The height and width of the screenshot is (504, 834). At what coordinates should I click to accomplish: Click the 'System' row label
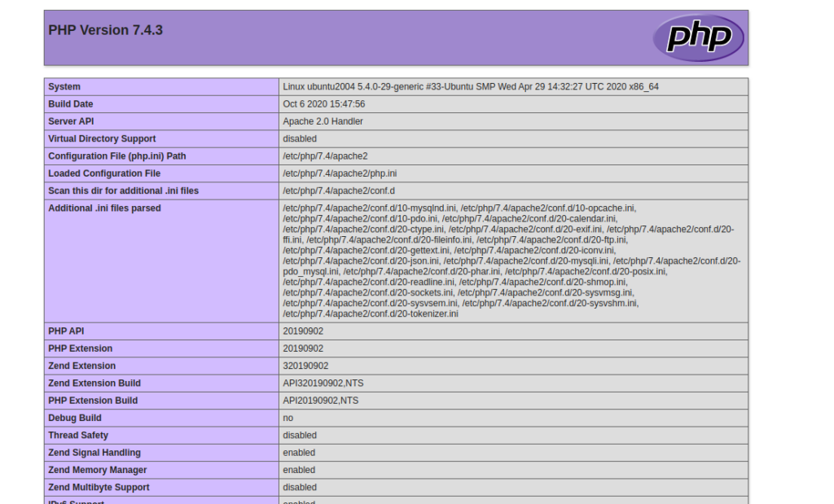coord(64,86)
